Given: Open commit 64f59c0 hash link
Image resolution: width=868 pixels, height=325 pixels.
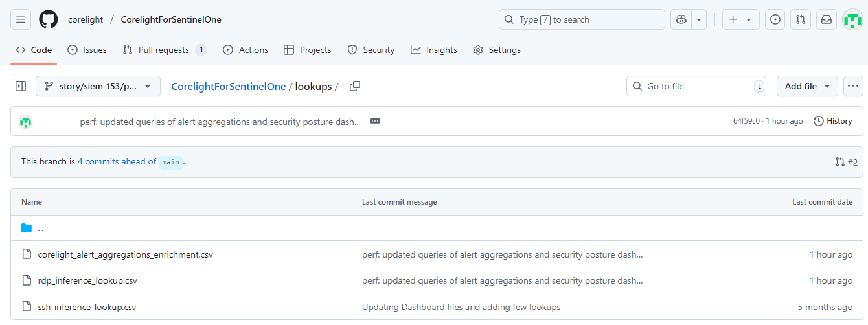Looking at the screenshot, I should pyautogui.click(x=746, y=121).
